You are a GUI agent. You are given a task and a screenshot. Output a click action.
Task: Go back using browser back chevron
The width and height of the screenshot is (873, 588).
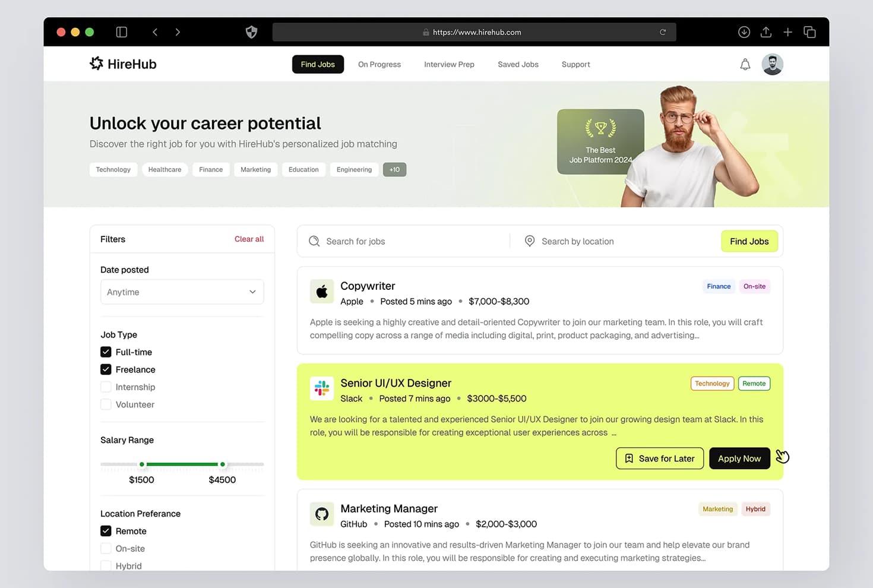tap(155, 32)
